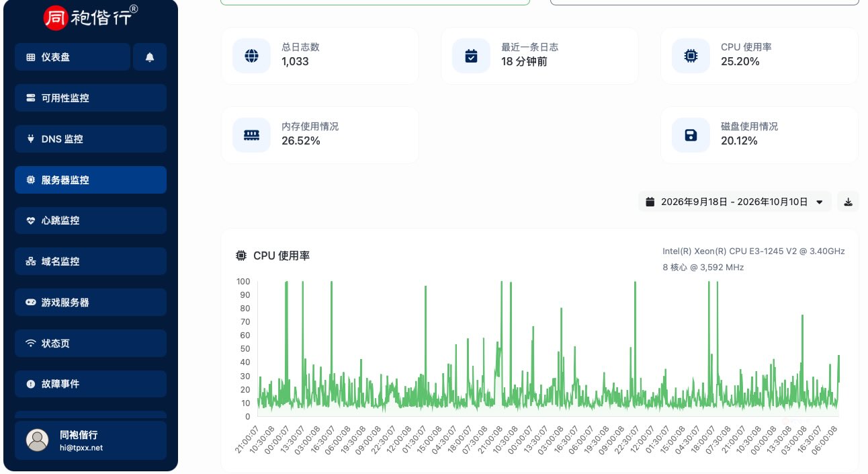The width and height of the screenshot is (868, 474).
Task: Open the date range picker dropdown
Action: 735,202
